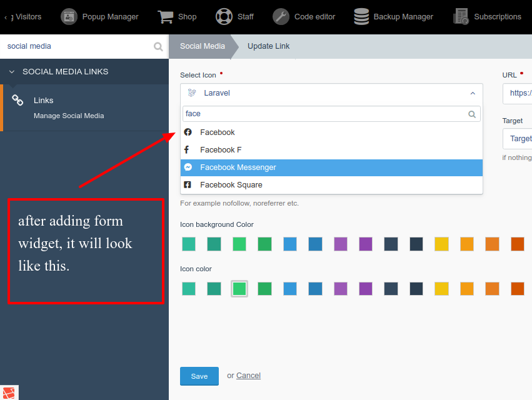Open the Shop menu
This screenshot has height=400, width=532.
pos(177,17)
